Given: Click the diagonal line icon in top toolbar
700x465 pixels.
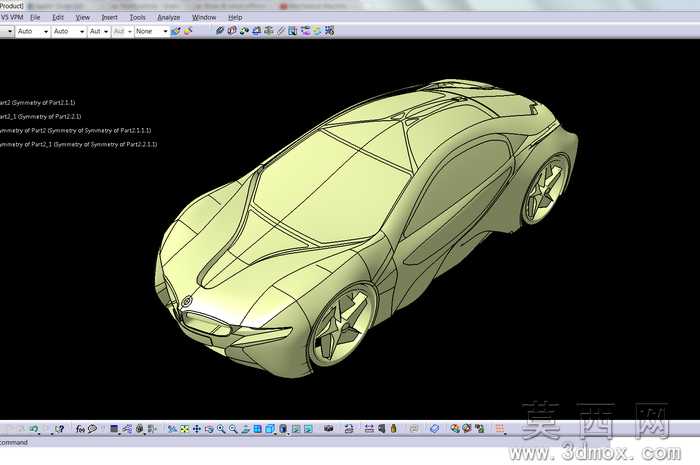Looking at the screenshot, I should point(281,30).
